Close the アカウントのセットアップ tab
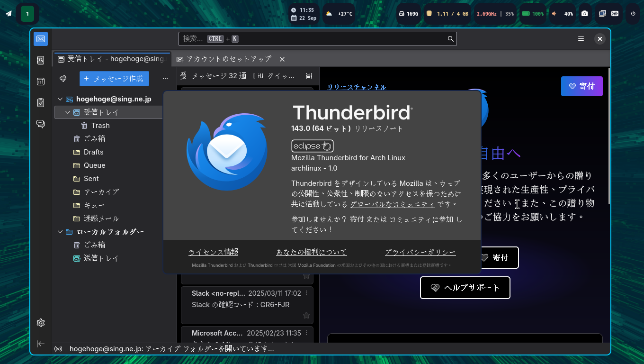Screen dimensions: 644x364 tap(282, 59)
